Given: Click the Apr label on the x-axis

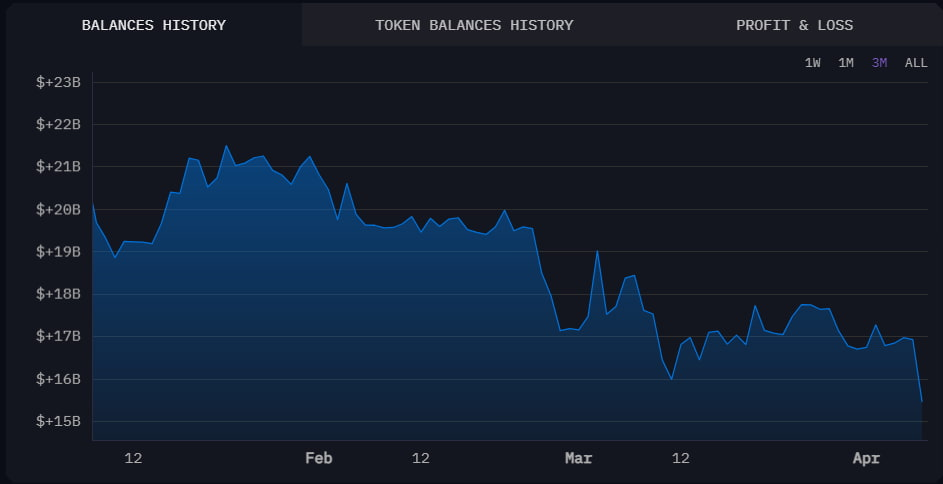Looking at the screenshot, I should pos(865,458).
